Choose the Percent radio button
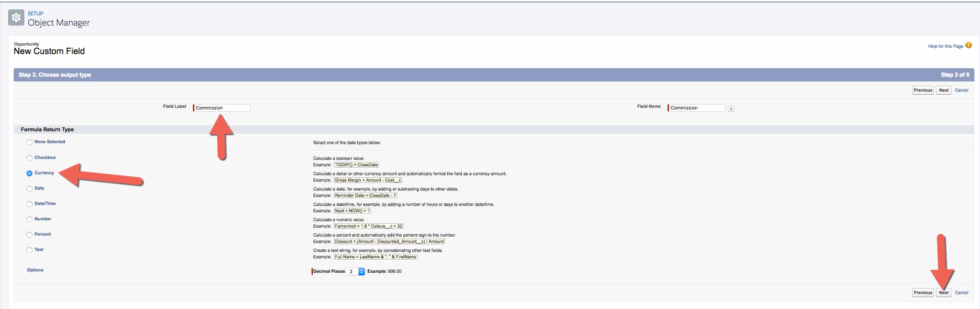Image resolution: width=980 pixels, height=309 pixels. tap(29, 235)
